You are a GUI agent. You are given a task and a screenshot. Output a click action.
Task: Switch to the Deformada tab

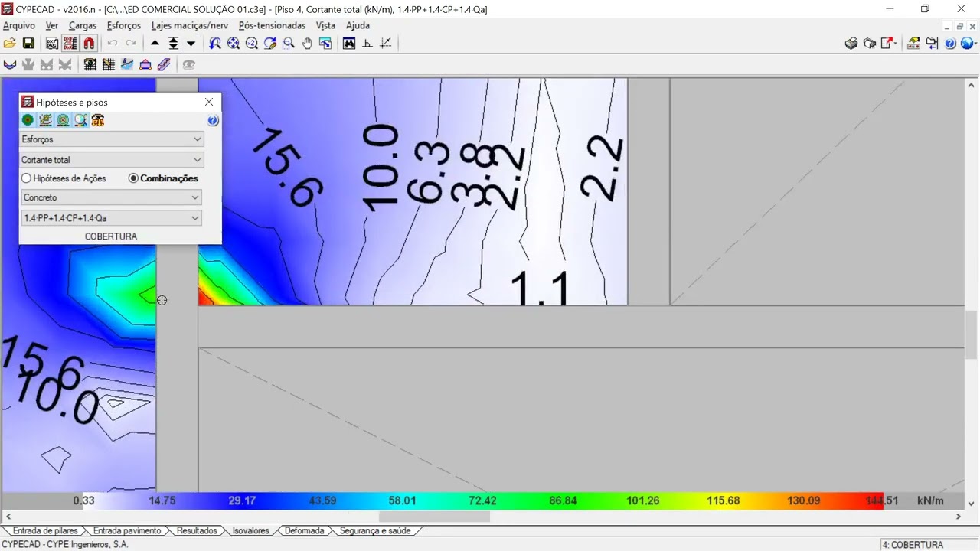304,530
